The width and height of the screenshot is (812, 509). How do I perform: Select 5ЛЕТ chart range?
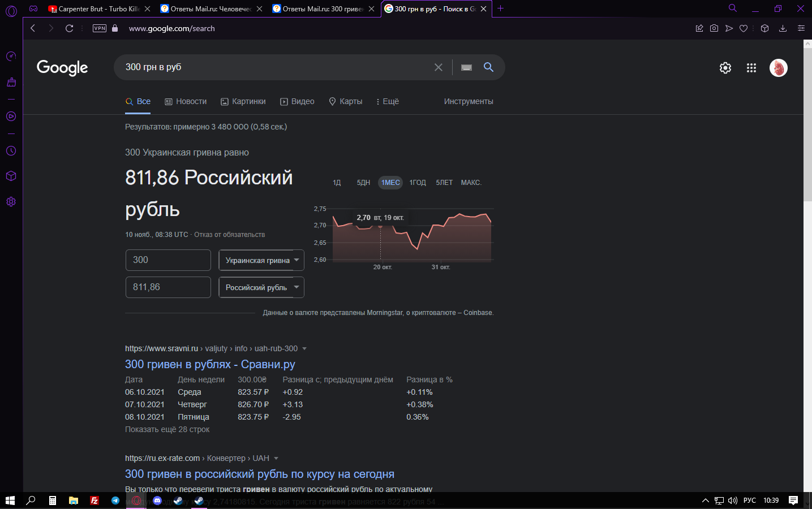pos(444,183)
